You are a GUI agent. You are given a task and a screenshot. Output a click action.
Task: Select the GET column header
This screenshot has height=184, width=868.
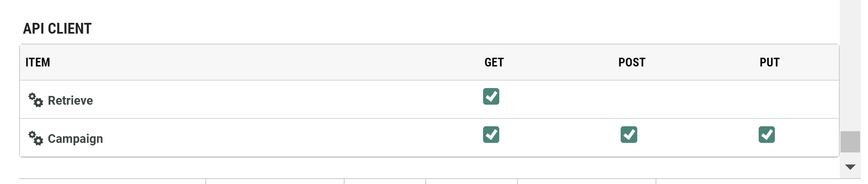[x=494, y=62]
